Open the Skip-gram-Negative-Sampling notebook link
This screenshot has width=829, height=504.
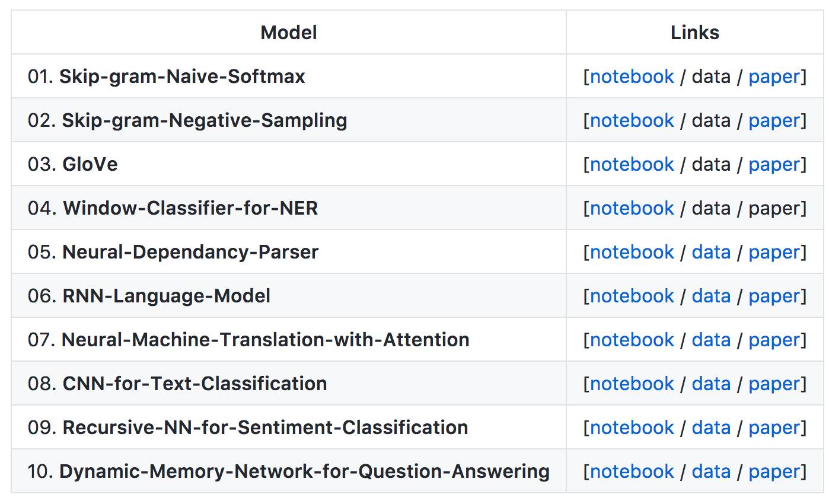632,120
